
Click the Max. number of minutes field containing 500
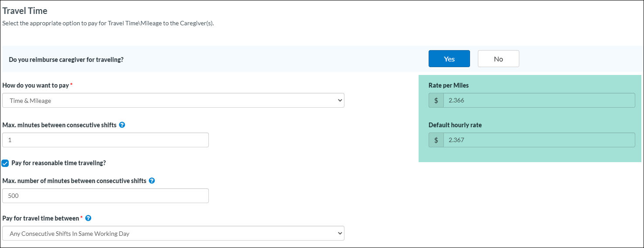[106, 196]
